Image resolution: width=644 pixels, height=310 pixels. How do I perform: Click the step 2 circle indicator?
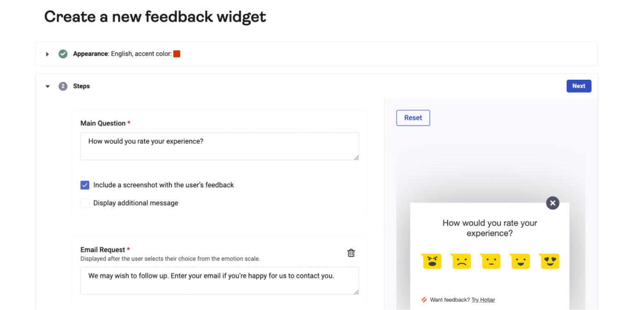pos(63,86)
